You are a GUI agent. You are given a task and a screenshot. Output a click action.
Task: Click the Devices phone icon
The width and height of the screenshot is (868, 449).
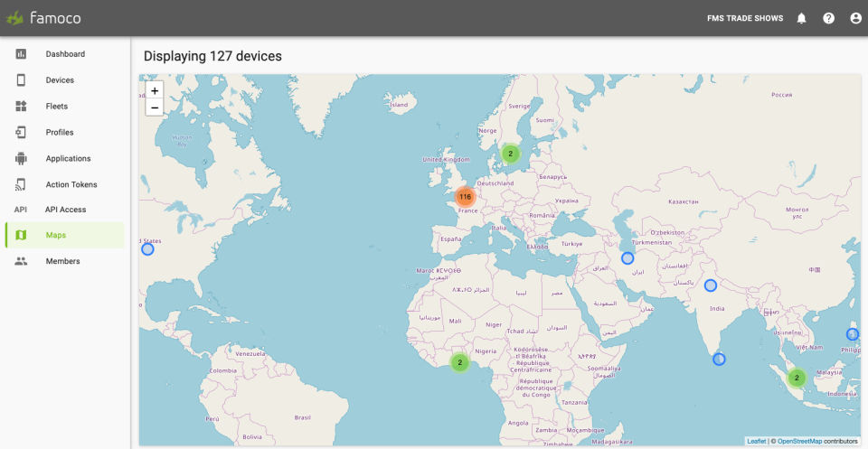point(21,80)
